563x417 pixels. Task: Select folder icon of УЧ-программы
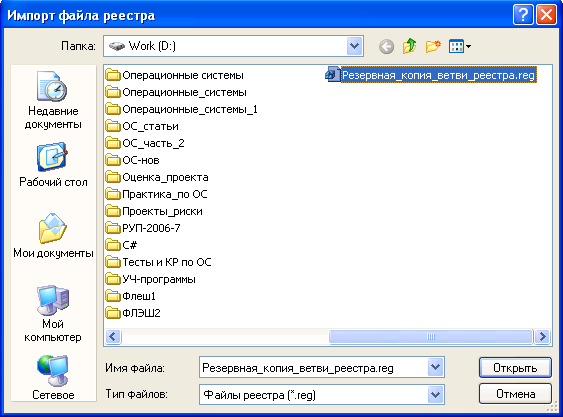[x=113, y=279]
